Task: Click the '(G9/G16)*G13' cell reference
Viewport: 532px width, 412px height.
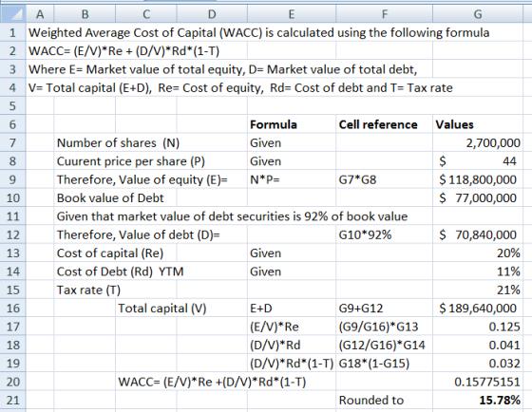Action: coord(378,327)
